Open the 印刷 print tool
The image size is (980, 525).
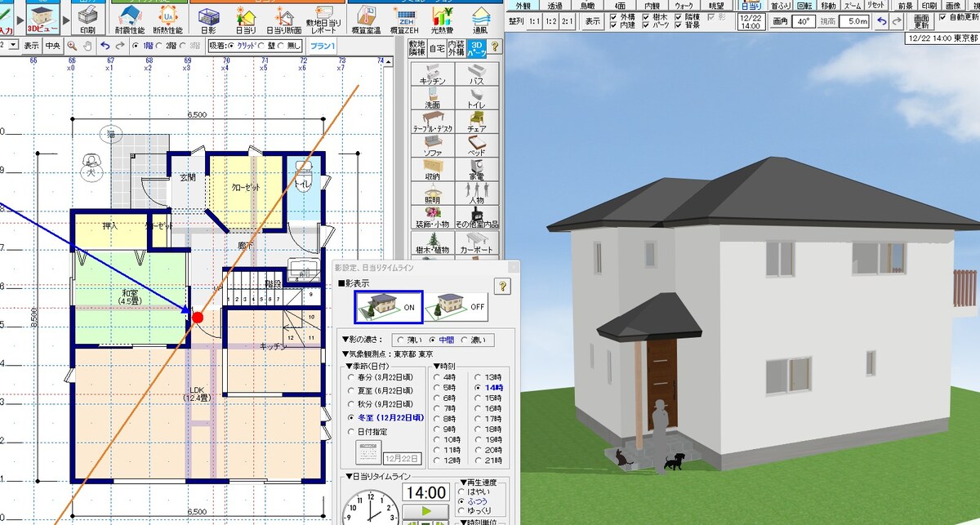pos(87,19)
